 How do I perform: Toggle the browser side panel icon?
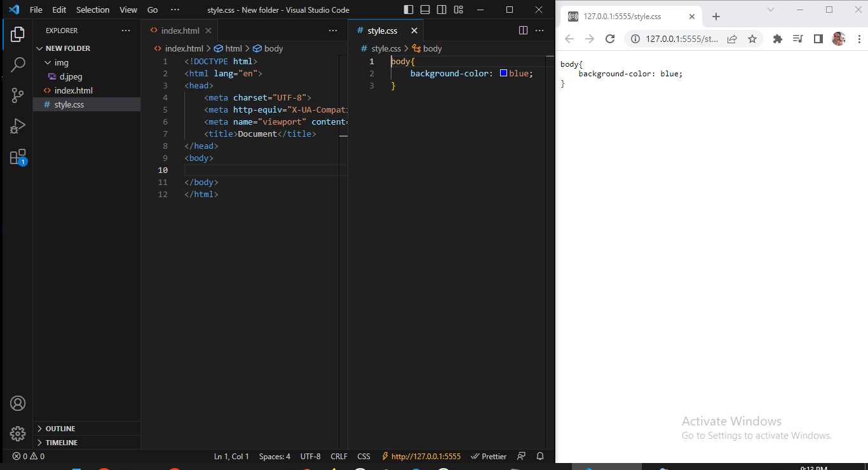point(818,39)
